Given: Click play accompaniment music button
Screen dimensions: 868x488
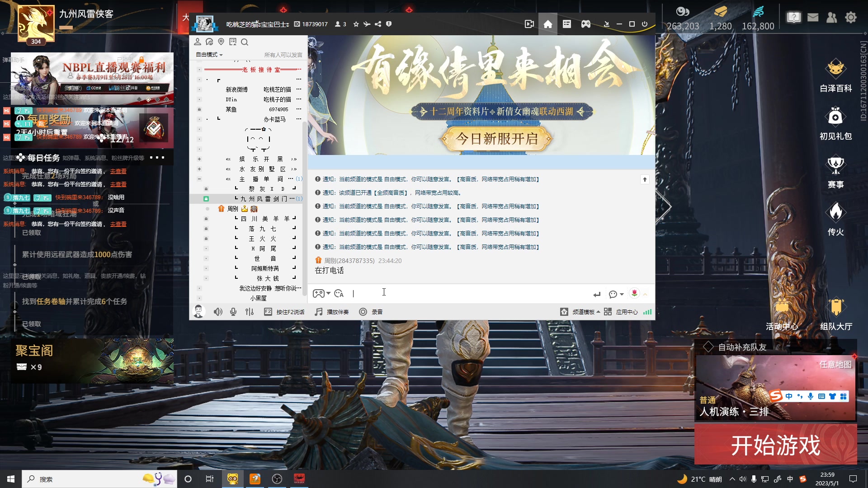Looking at the screenshot, I should coord(332,312).
